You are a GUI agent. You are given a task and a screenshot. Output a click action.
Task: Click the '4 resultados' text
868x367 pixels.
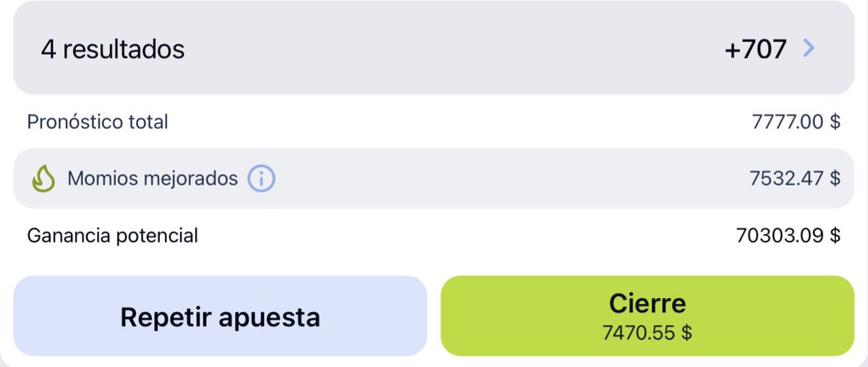(x=113, y=49)
